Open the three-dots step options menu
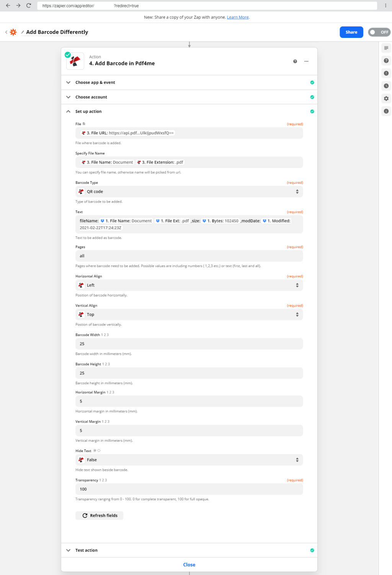 point(306,61)
